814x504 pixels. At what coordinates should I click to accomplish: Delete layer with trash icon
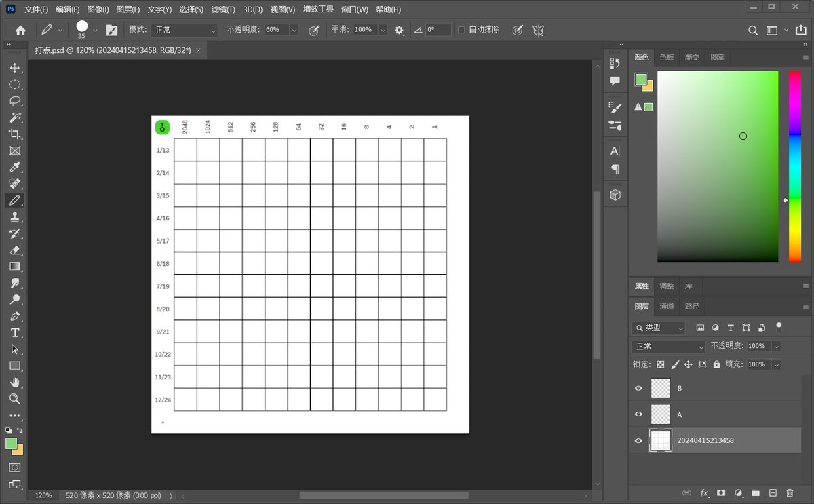point(790,493)
